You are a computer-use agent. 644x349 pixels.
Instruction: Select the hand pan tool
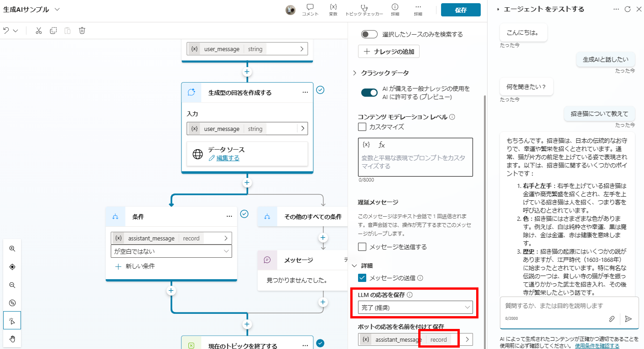click(x=12, y=339)
